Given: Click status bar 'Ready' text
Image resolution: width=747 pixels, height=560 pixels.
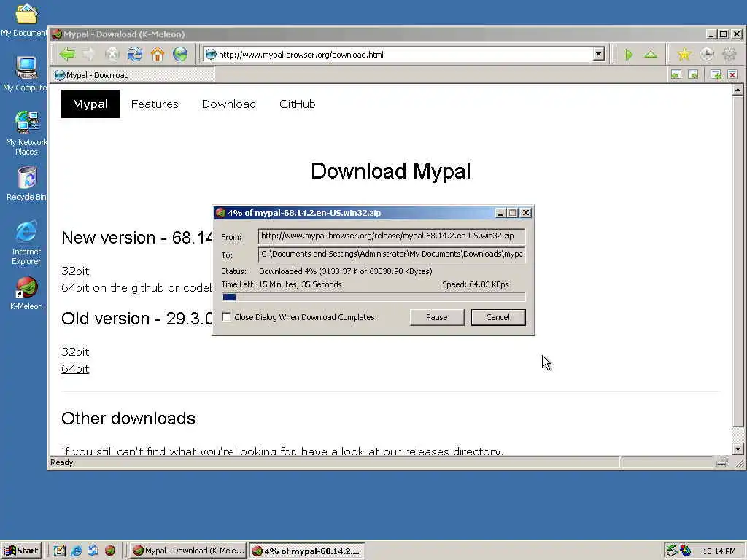Looking at the screenshot, I should (61, 462).
